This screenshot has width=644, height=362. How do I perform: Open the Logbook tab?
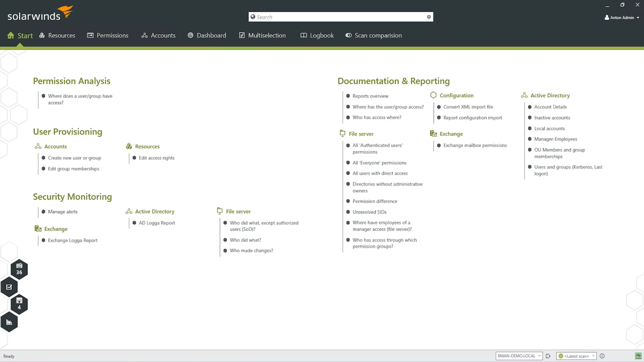click(x=317, y=35)
